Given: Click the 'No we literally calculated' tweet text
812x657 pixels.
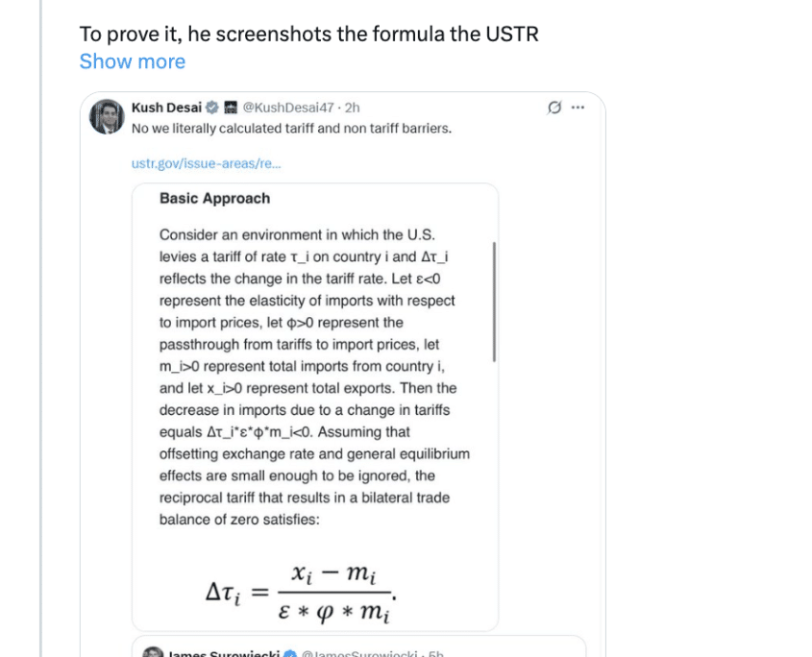Looking at the screenshot, I should click(x=291, y=128).
